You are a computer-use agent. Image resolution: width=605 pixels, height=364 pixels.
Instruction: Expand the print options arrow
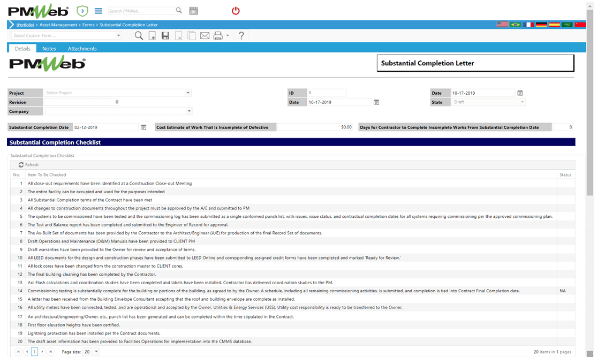click(x=228, y=36)
